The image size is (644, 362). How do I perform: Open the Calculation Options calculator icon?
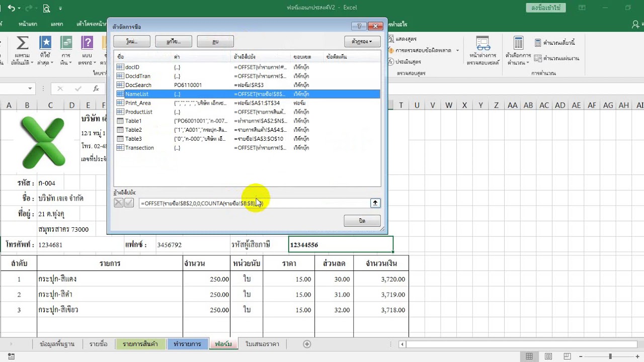(518, 43)
